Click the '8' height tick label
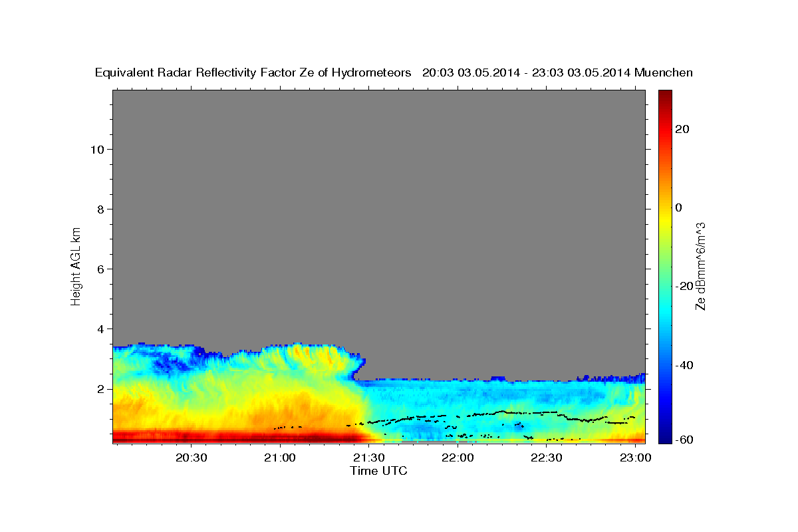The height and width of the screenshot is (532, 798). point(100,209)
